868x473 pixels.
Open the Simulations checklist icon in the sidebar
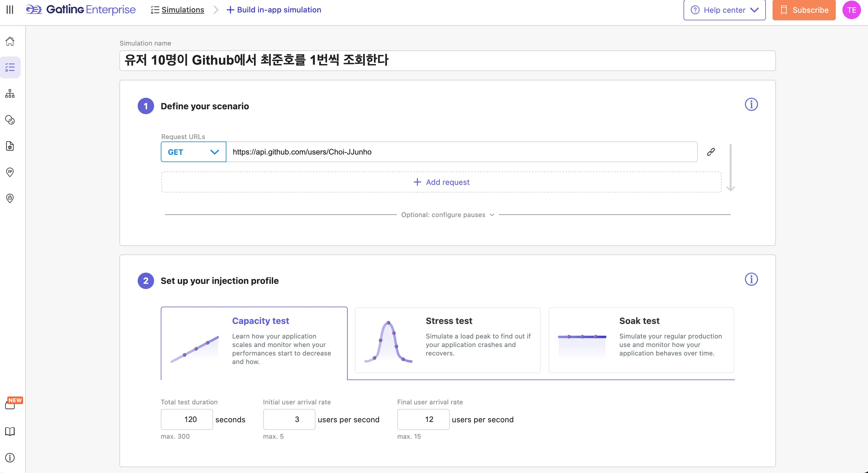[10, 67]
